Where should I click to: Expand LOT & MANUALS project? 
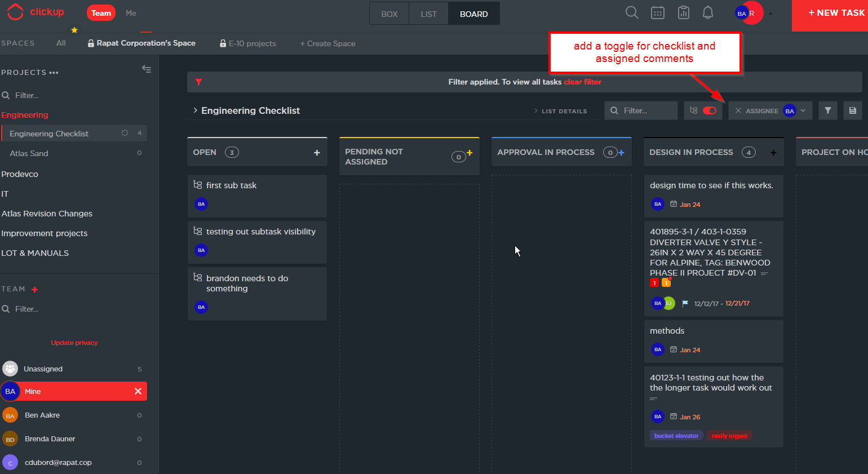coord(35,253)
